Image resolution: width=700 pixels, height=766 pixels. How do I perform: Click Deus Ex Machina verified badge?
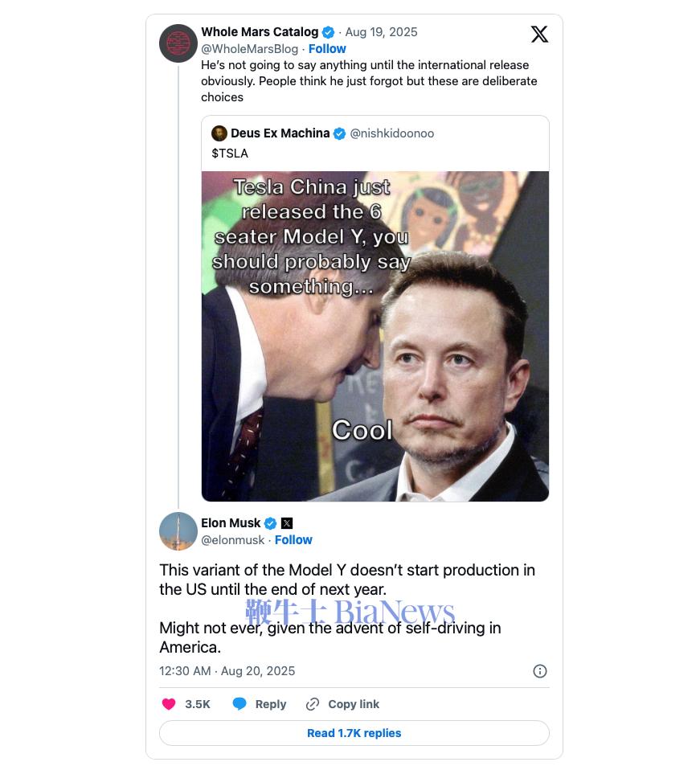click(339, 133)
